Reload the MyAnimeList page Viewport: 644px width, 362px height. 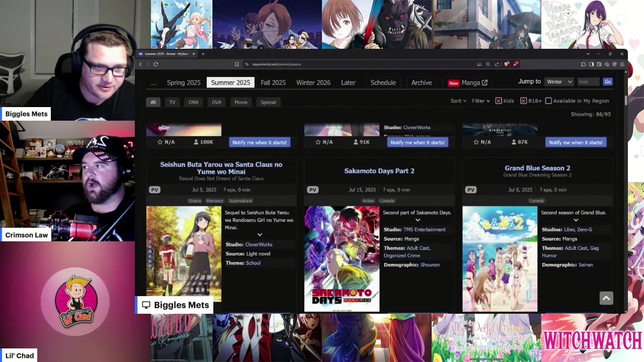(x=156, y=64)
